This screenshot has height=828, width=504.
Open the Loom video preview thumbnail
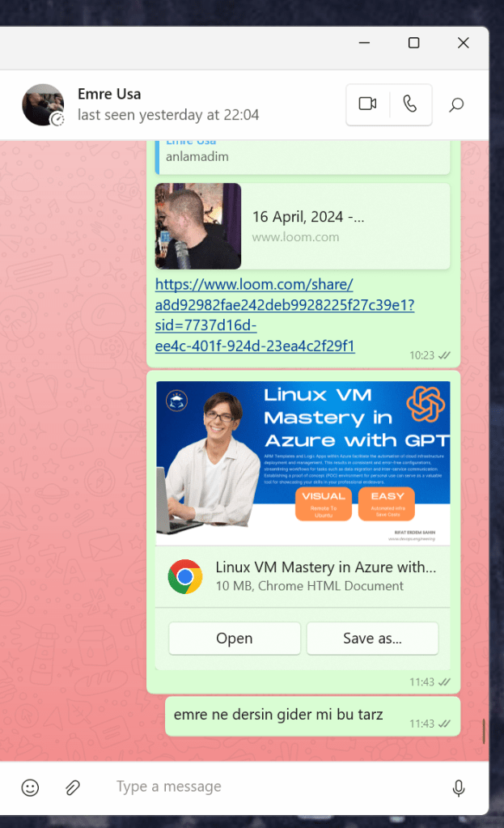(x=198, y=226)
